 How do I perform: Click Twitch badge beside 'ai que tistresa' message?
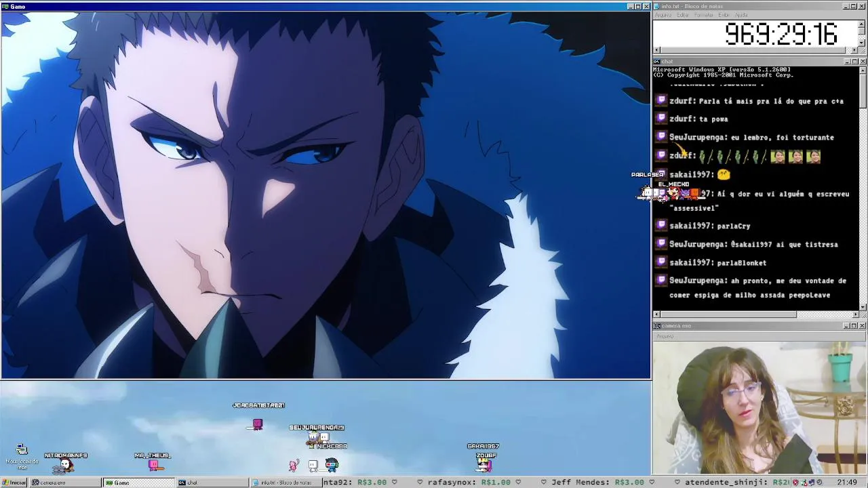pyautogui.click(x=662, y=244)
